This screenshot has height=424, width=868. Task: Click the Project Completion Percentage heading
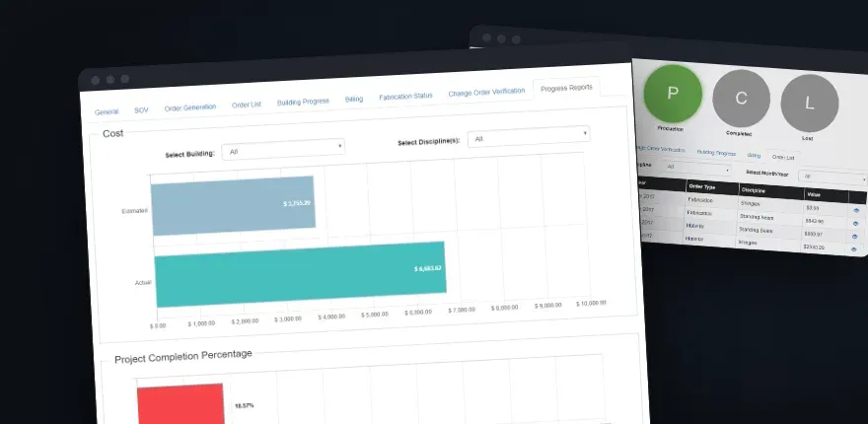pos(183,357)
